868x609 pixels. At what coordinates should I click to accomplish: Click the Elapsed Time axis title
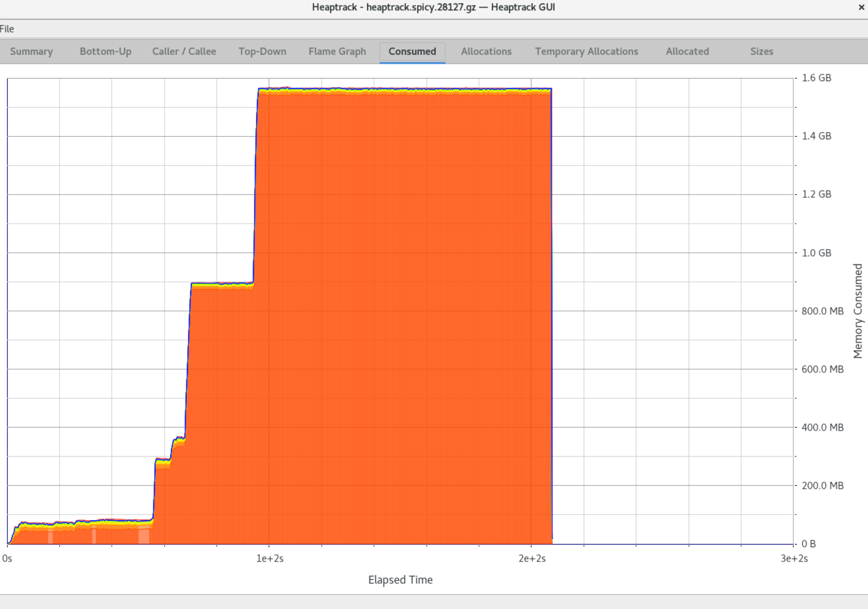[400, 580]
